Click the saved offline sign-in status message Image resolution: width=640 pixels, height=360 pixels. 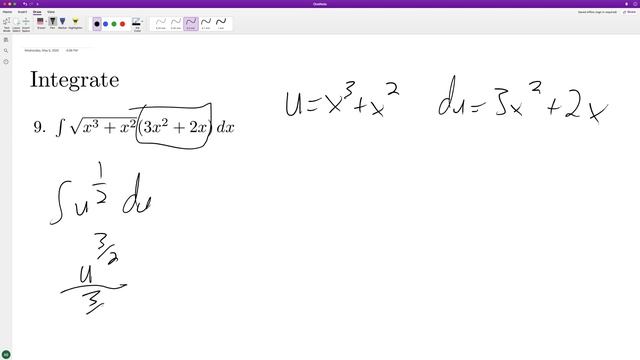tap(597, 12)
